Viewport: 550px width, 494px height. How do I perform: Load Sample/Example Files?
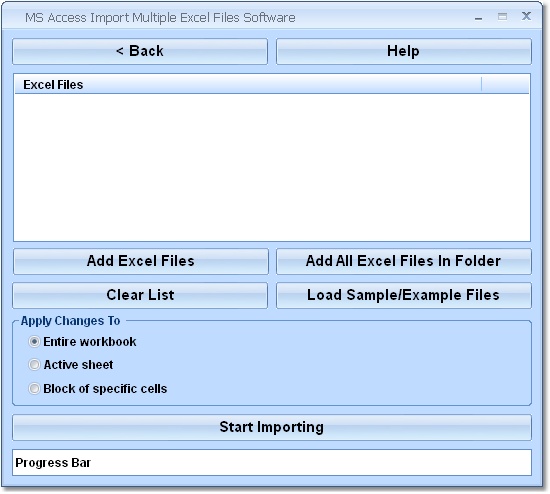coord(404,295)
